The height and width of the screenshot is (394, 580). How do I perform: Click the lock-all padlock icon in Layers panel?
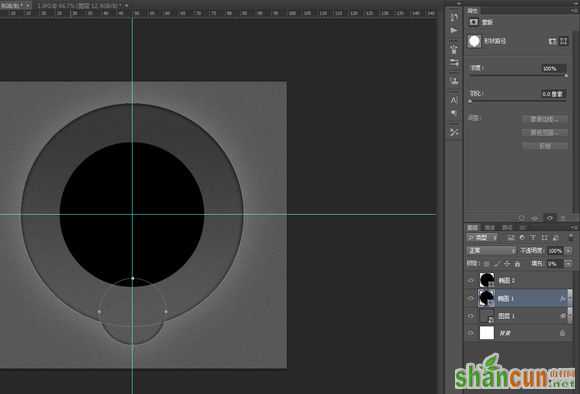(517, 264)
